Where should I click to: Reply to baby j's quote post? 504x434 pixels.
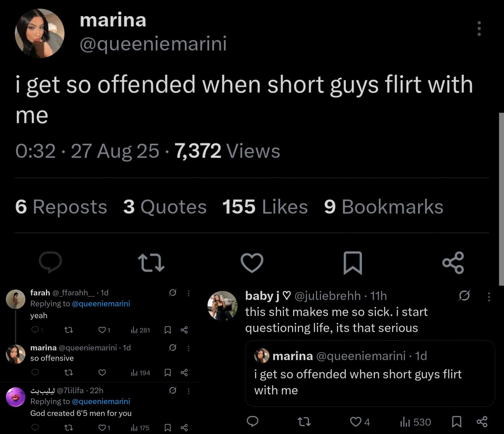coord(252,422)
